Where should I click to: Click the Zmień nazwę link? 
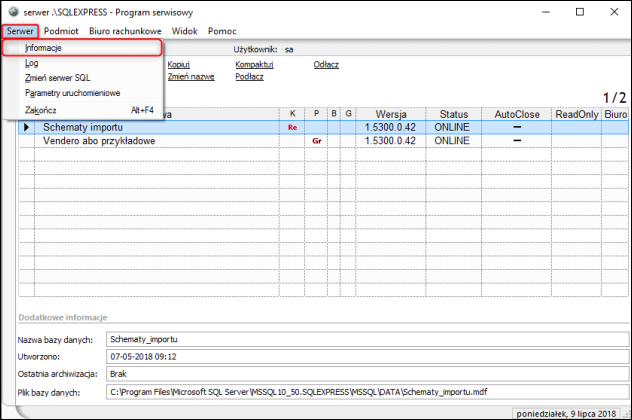191,77
